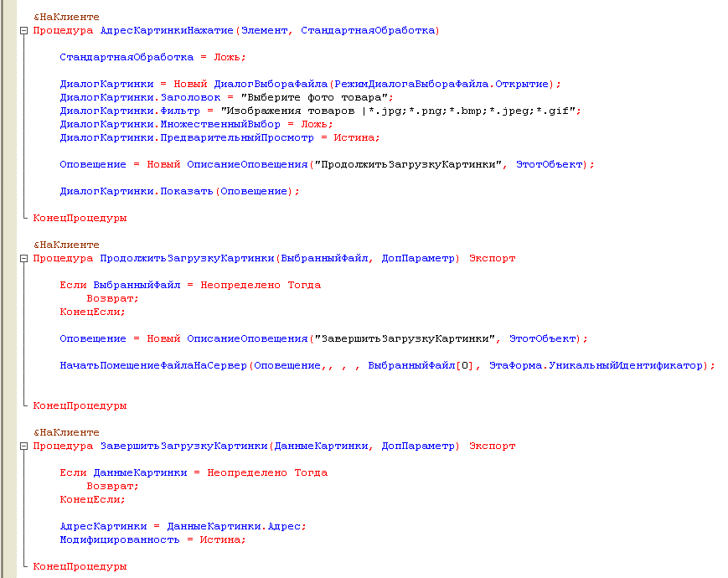
Task: Click the line СтандартнаяОбработка = Ложь
Action: 152,58
